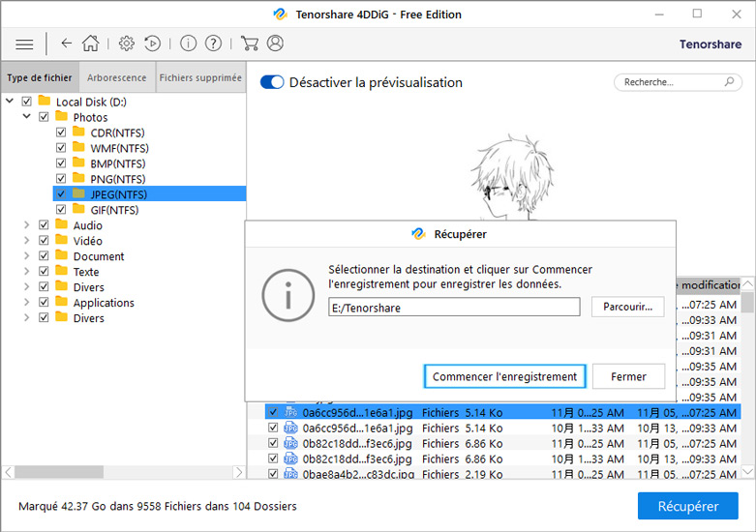
Task: Click the Photos folder icon
Action: pos(61,116)
